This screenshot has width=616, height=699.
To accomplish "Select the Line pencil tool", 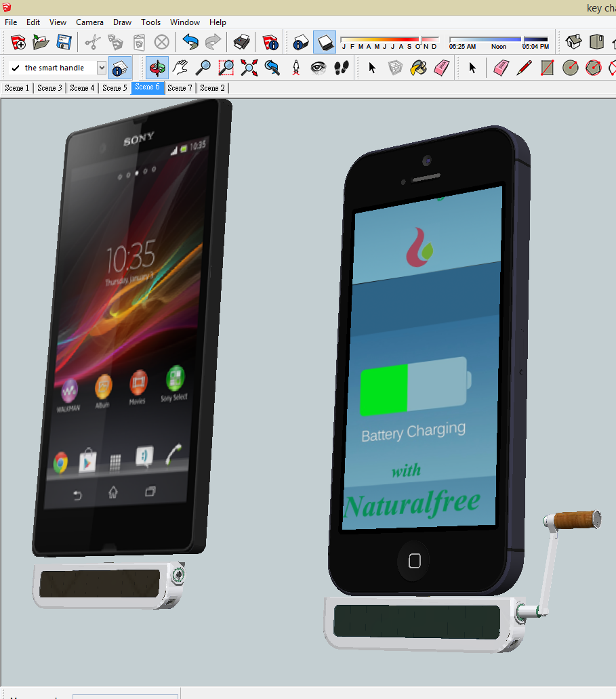I will tap(525, 68).
